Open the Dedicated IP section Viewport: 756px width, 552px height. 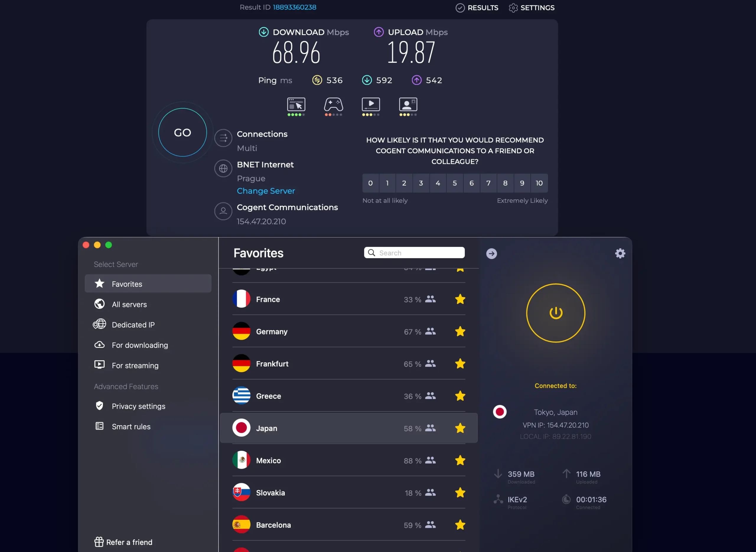(x=133, y=325)
